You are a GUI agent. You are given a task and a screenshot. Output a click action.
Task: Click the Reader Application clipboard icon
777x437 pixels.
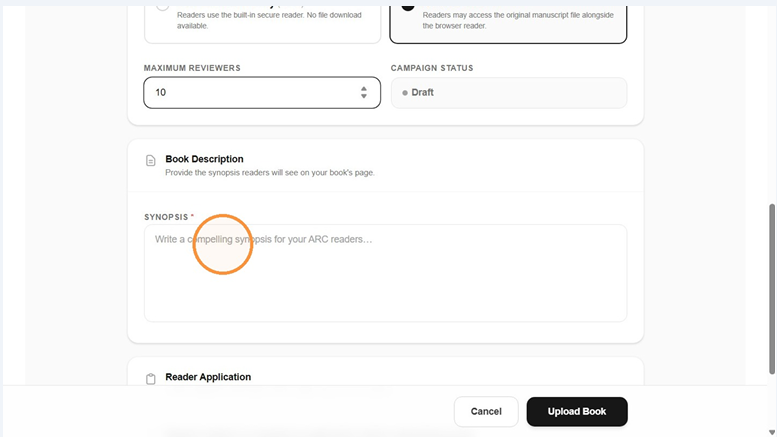click(x=151, y=379)
